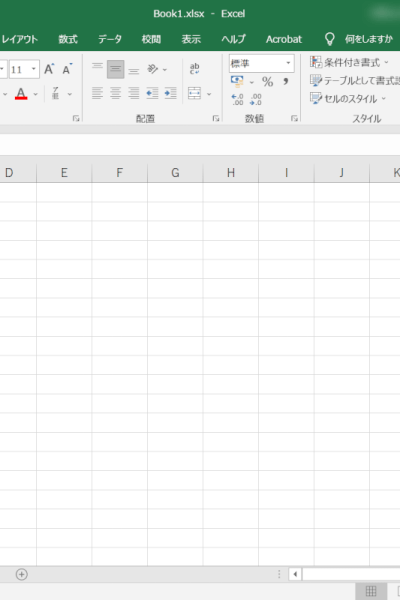Decrease decimal places
Screen dimensions: 400x600
(x=256, y=99)
